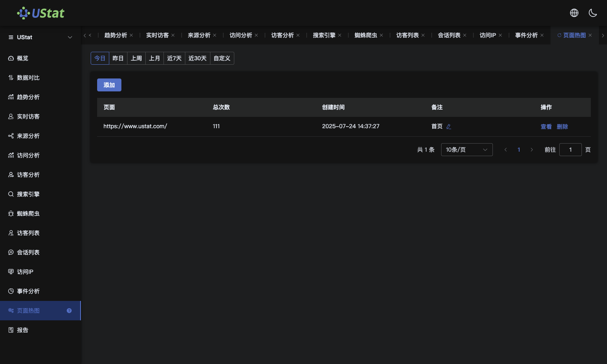Edit the 首页 remark with pencil icon

tap(449, 127)
